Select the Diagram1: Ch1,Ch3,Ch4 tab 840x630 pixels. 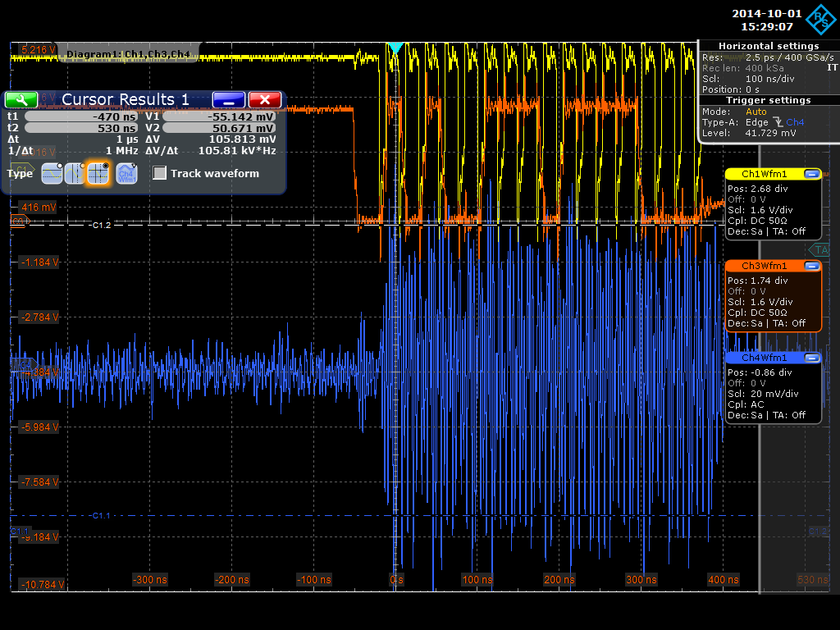[129, 54]
